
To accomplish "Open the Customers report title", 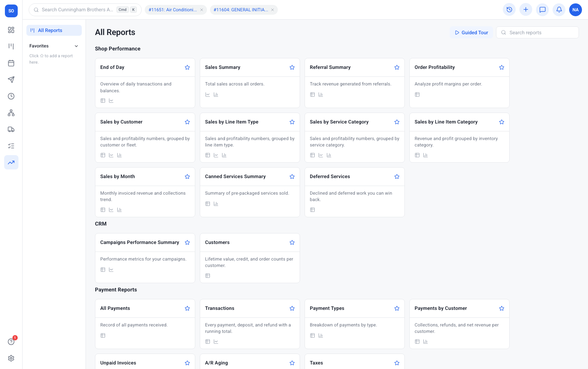I will [217, 242].
